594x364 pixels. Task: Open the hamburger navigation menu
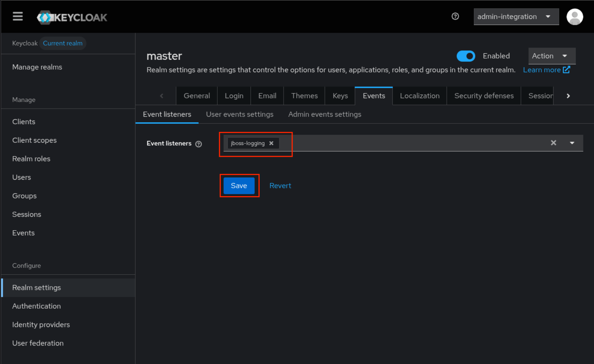[18, 17]
